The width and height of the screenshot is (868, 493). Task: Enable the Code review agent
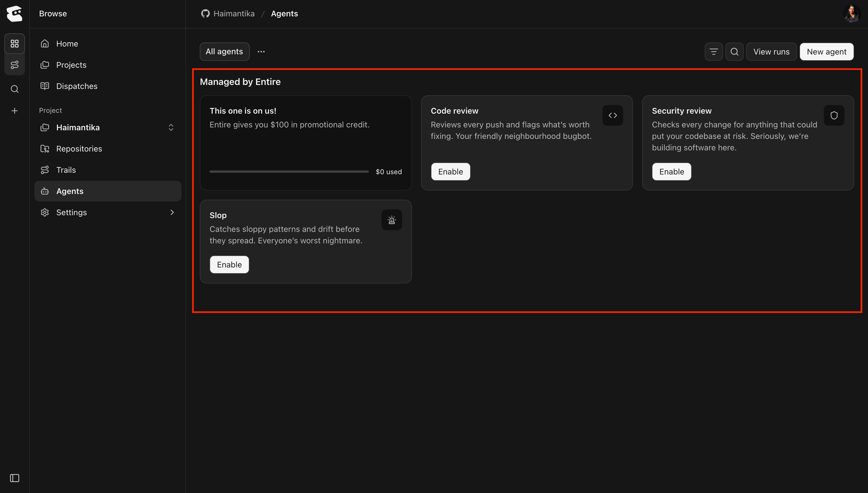(x=450, y=172)
